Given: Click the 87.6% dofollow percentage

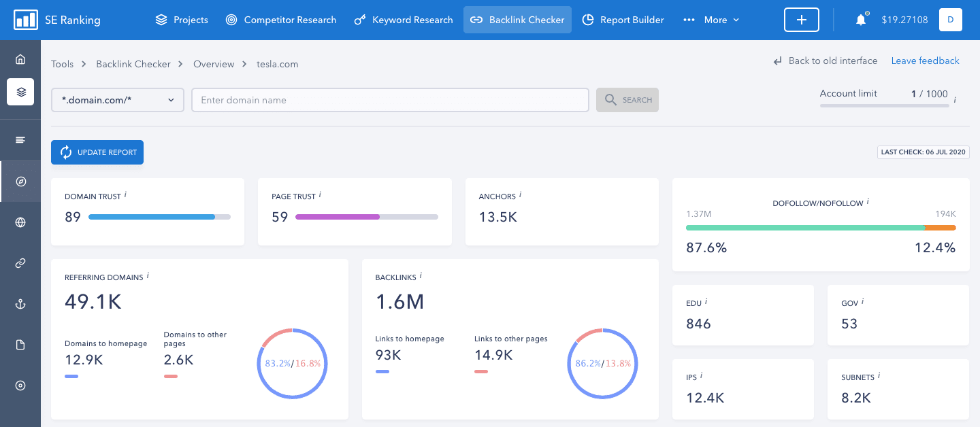Looking at the screenshot, I should [x=706, y=247].
